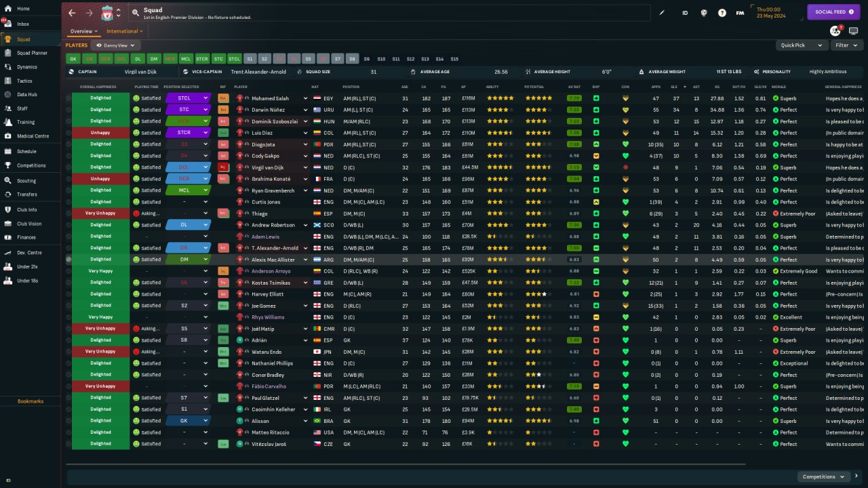868x488 pixels.
Task: Click the GK formation slot button
Action: tap(73, 59)
